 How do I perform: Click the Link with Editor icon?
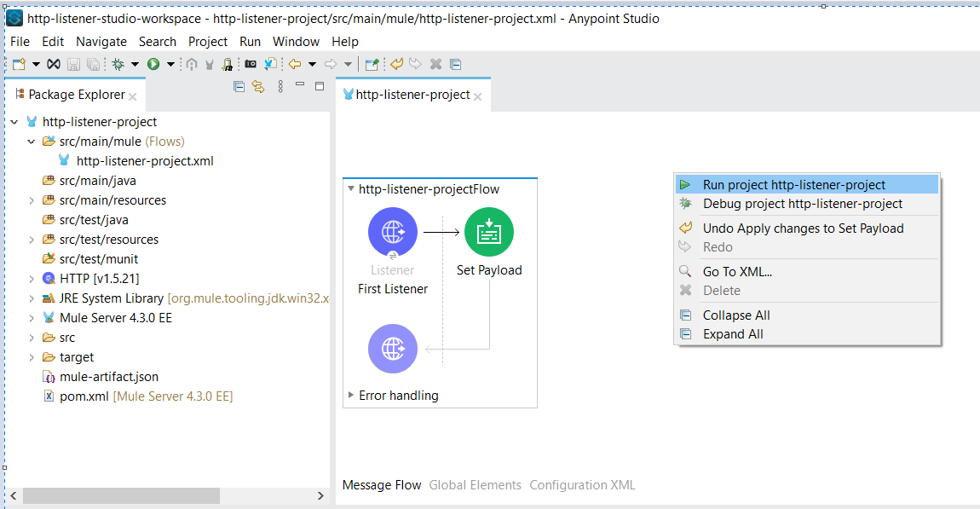258,86
